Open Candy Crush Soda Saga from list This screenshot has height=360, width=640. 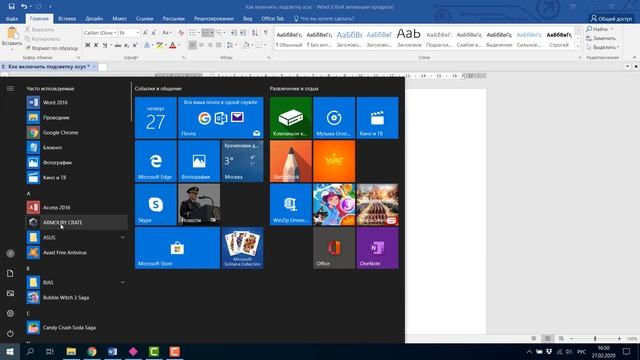coord(77,328)
